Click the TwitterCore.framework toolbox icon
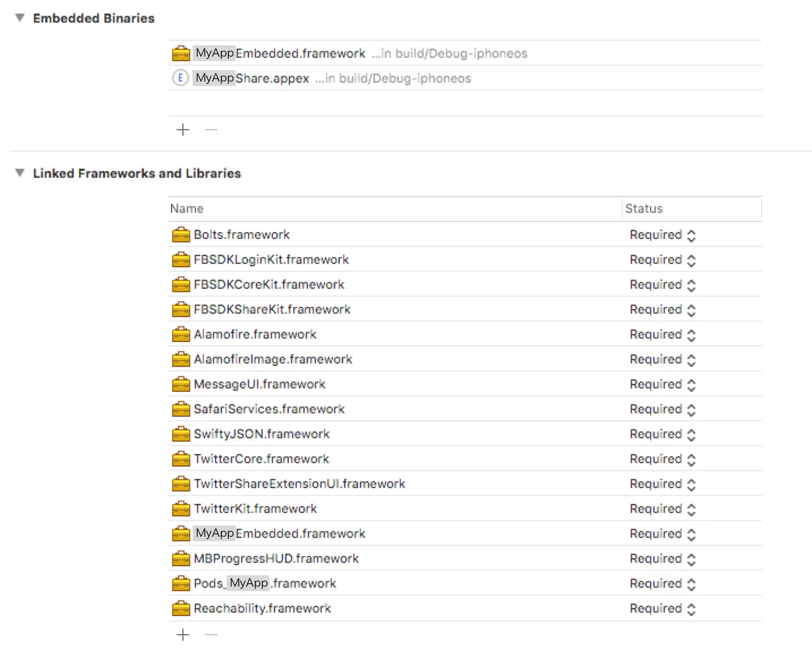 coord(181,459)
